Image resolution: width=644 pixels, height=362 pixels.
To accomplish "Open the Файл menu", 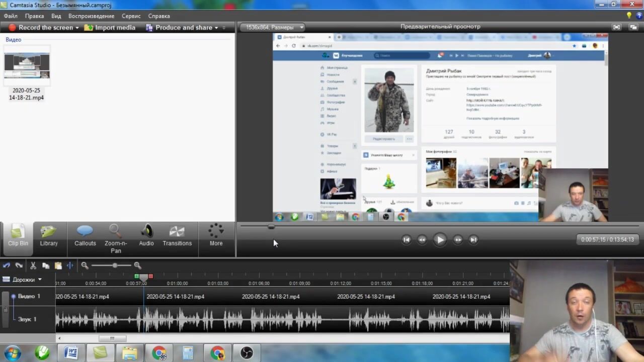I will 11,16.
